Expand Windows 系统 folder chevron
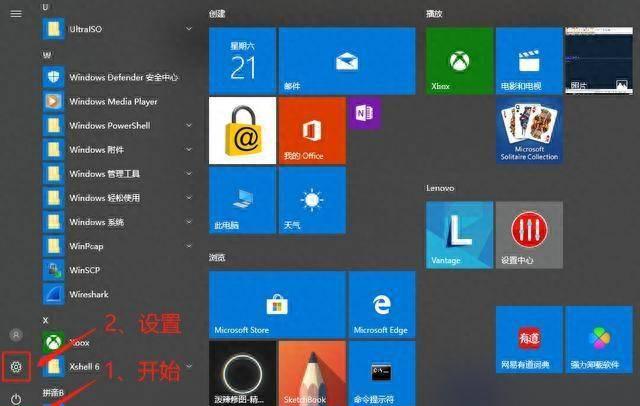This screenshot has width=640, height=406. coord(189,222)
